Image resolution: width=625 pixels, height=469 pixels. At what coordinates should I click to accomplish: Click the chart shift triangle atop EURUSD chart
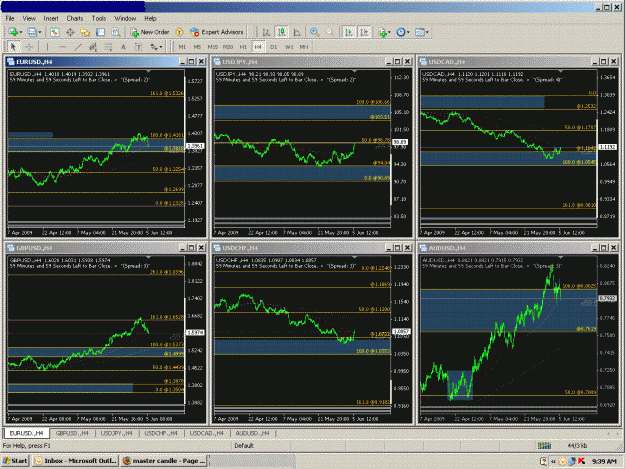click(x=148, y=71)
